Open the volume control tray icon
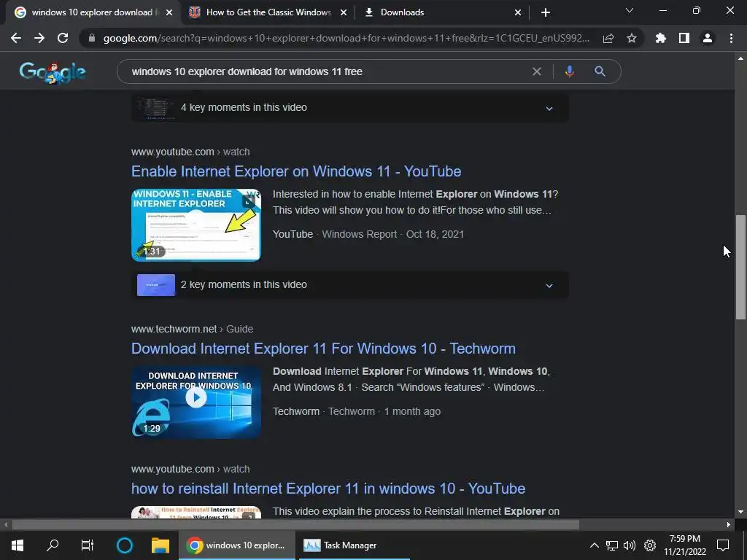 pyautogui.click(x=630, y=545)
